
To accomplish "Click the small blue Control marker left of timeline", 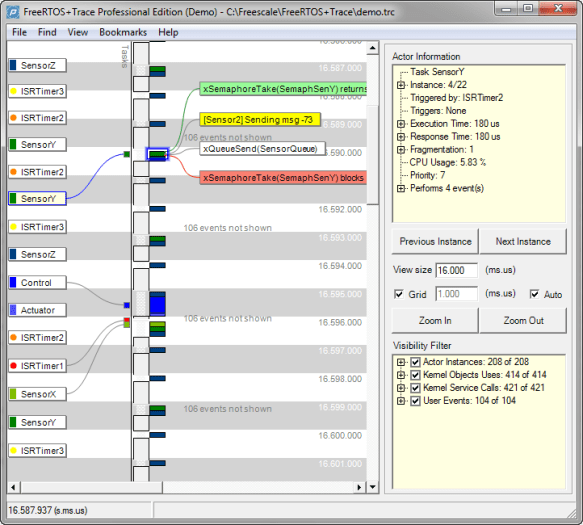I will point(127,305).
